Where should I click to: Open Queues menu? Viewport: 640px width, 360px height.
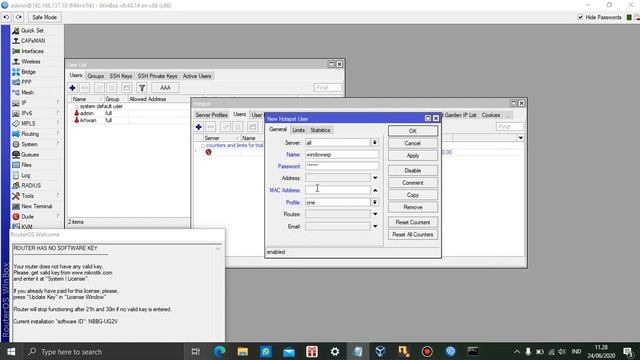tap(30, 155)
